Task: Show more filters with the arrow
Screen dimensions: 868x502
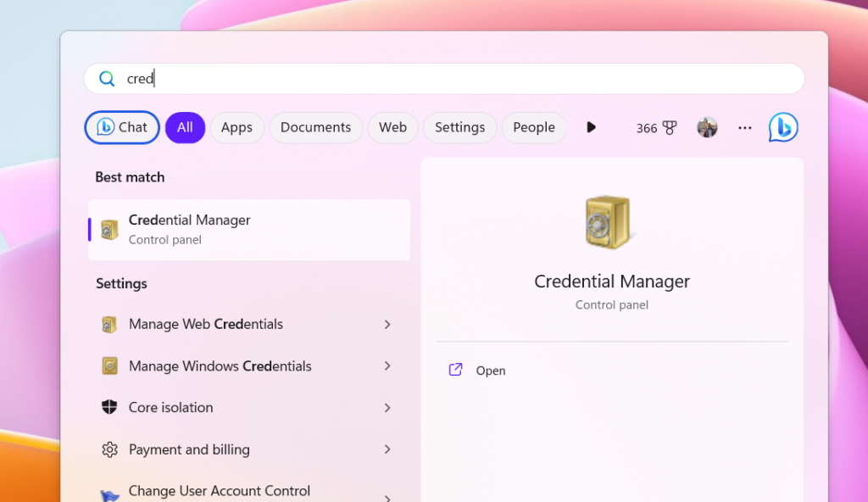Action: (591, 127)
